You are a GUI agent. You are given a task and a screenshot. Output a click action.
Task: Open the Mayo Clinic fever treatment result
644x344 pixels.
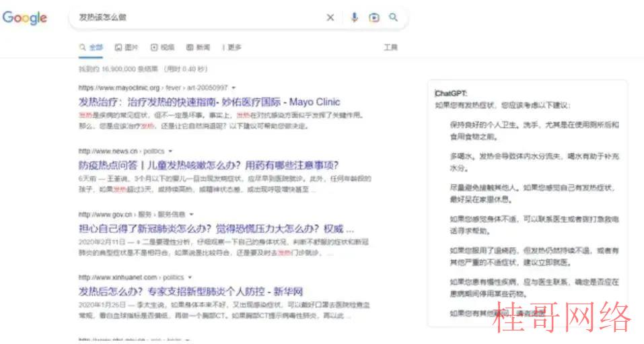[x=209, y=102]
